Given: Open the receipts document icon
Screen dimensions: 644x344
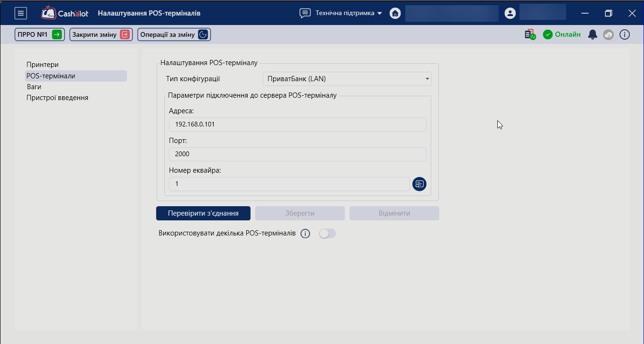Looking at the screenshot, I should (530, 34).
